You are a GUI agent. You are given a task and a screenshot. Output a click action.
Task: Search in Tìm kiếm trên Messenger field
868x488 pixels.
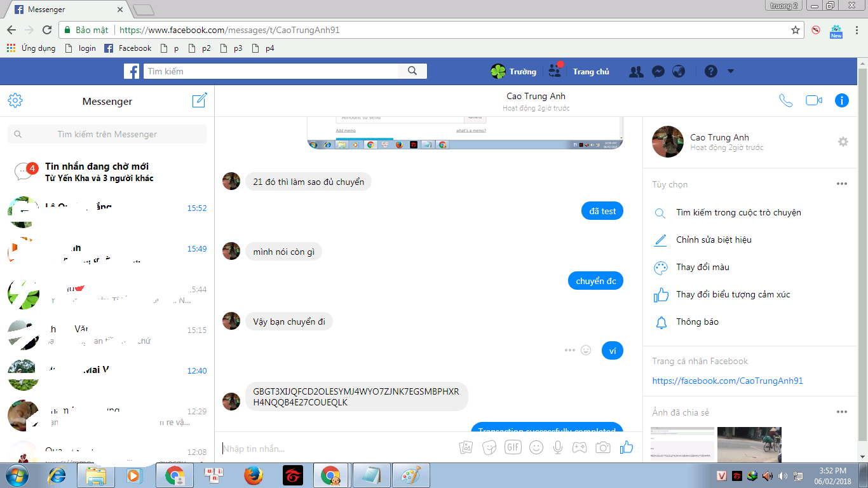tap(107, 134)
